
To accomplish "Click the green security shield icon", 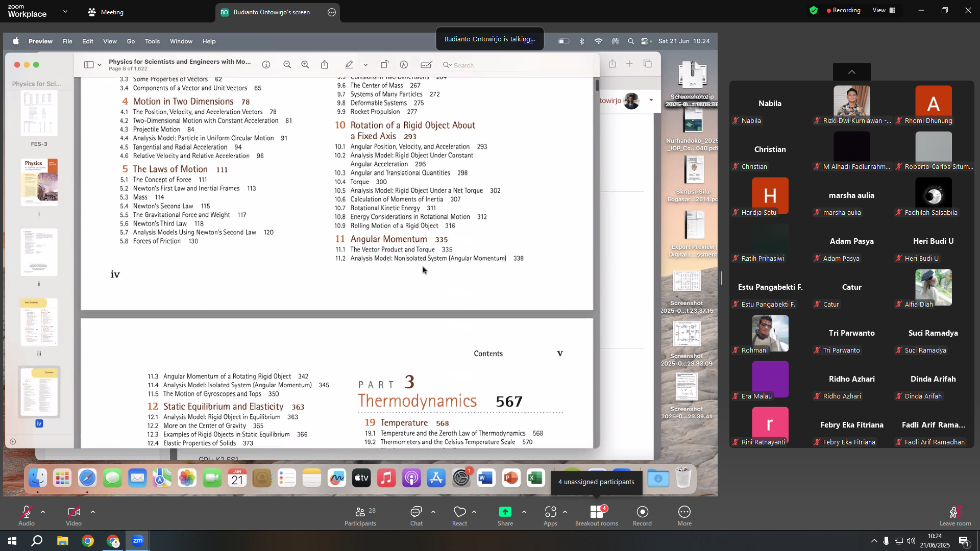I will [x=814, y=10].
